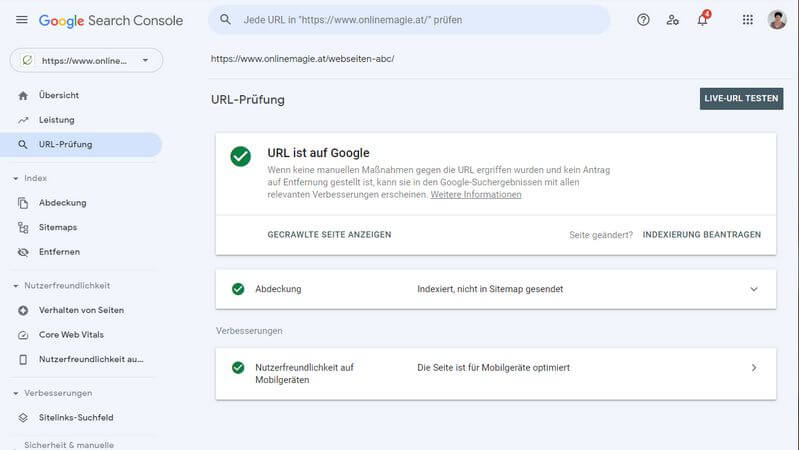The height and width of the screenshot is (450, 799).
Task: Click the large green check beside URL ist auf Google
Action: pyautogui.click(x=241, y=156)
